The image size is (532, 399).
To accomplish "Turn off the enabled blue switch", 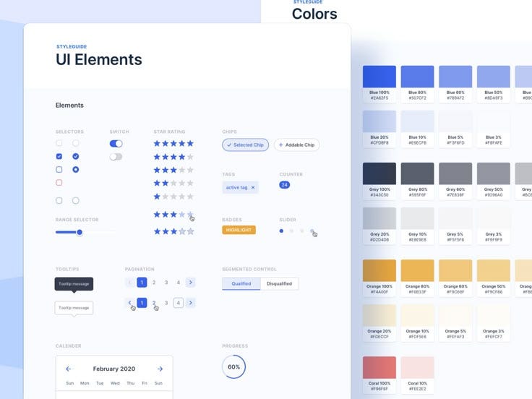I will point(116,144).
